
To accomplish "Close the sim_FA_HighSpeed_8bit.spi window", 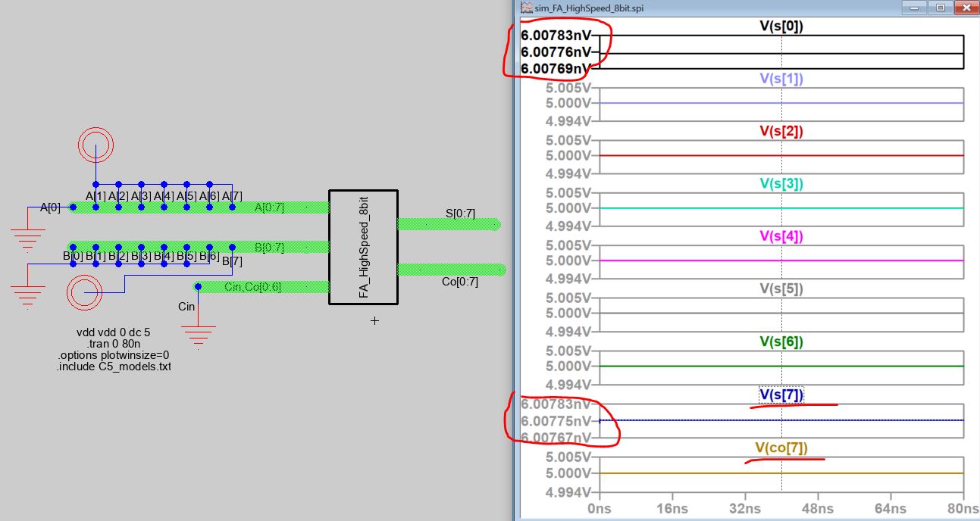I will [x=966, y=8].
